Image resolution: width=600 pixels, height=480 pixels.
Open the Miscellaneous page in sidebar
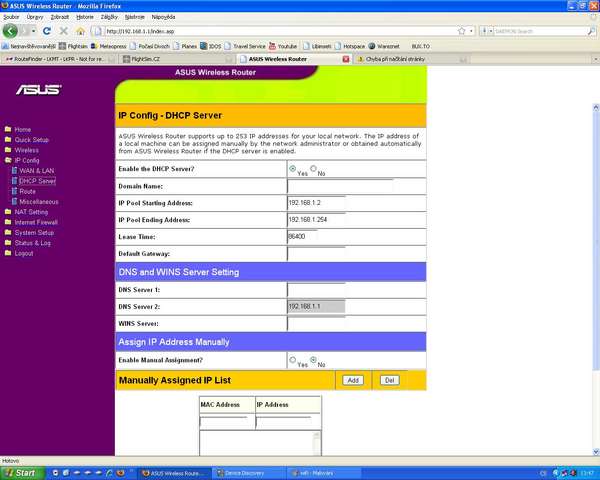point(39,202)
